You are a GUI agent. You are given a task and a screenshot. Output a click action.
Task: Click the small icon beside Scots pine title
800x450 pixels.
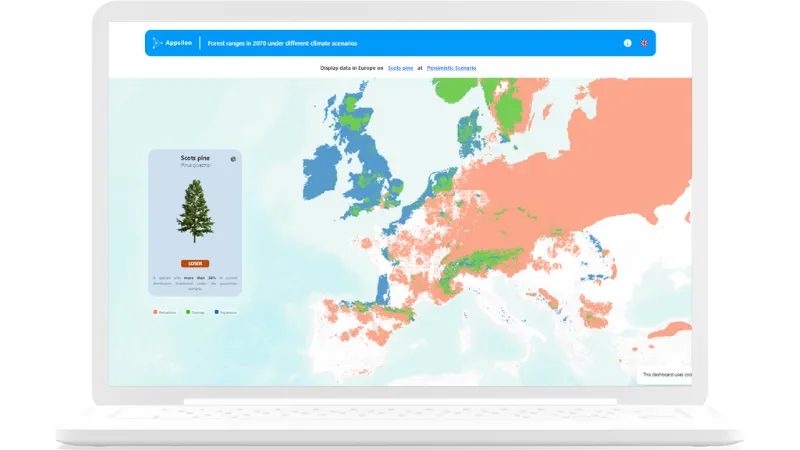(x=233, y=158)
